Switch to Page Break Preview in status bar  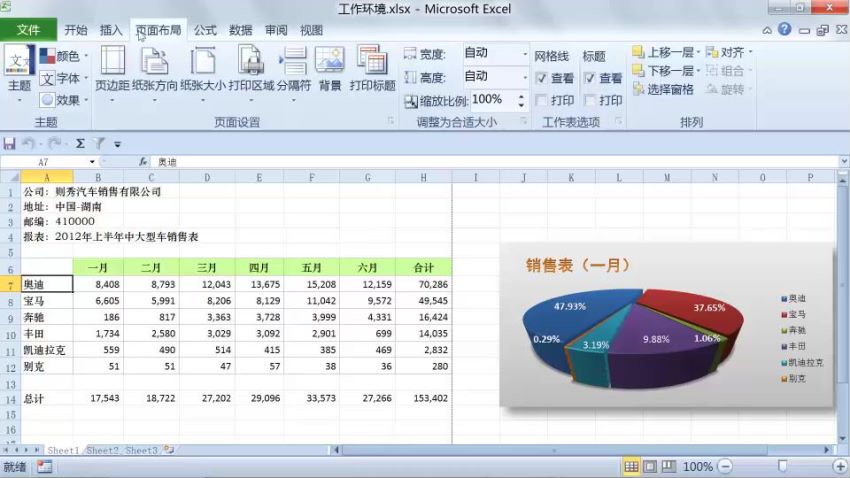pyautogui.click(x=669, y=466)
